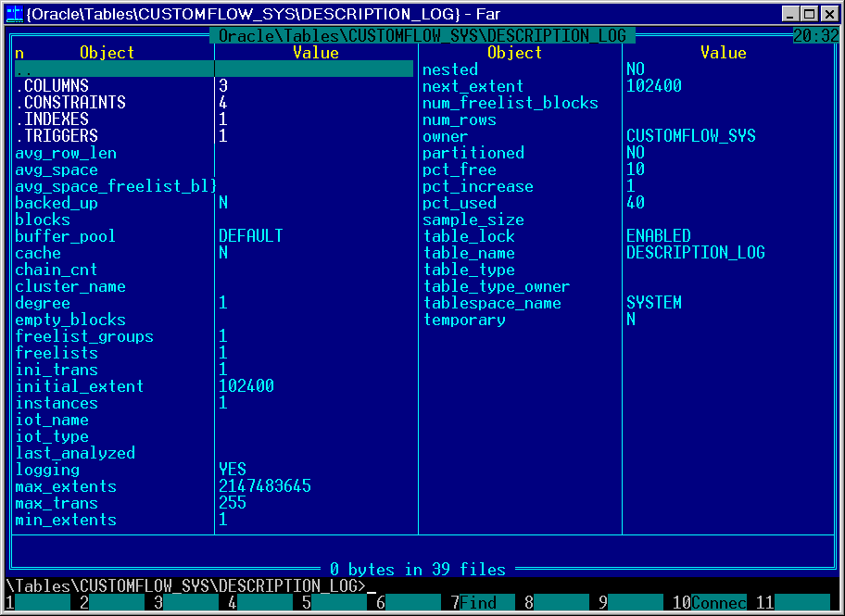
Task: Select the num_freelist_blocks item
Action: 511,103
